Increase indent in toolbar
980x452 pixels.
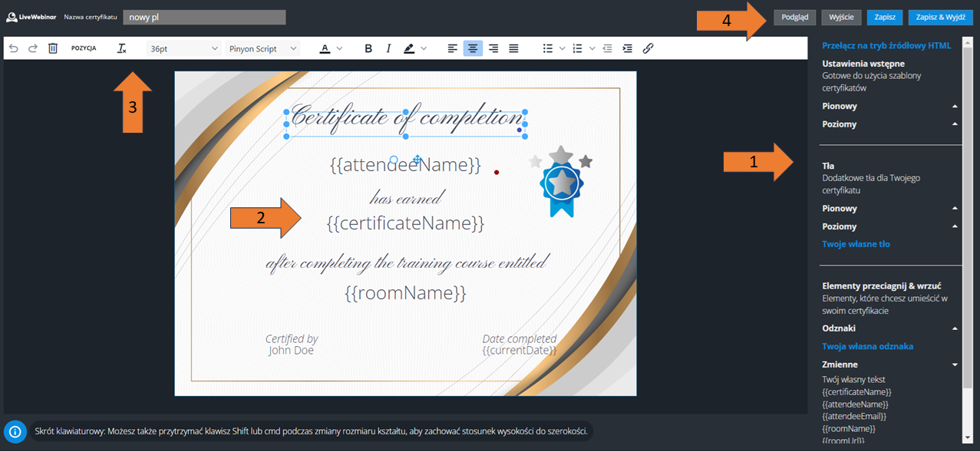pyautogui.click(x=628, y=48)
